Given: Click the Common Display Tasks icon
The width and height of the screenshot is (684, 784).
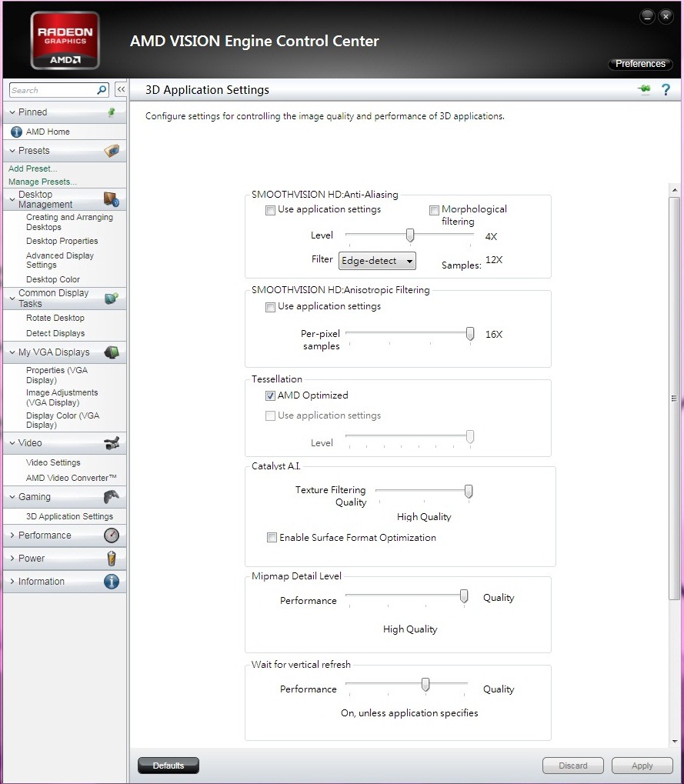Looking at the screenshot, I should point(111,298).
